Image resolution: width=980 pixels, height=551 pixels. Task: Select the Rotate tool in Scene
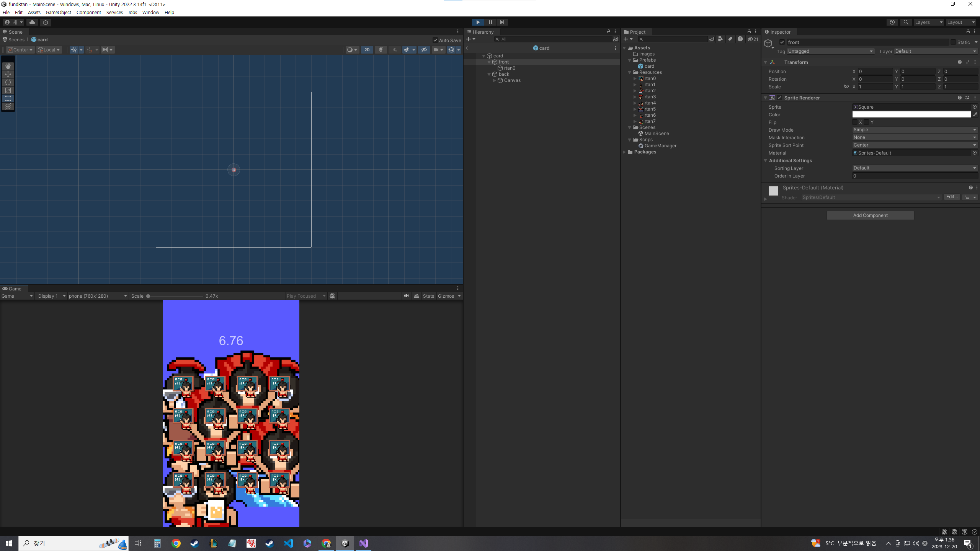(x=8, y=82)
